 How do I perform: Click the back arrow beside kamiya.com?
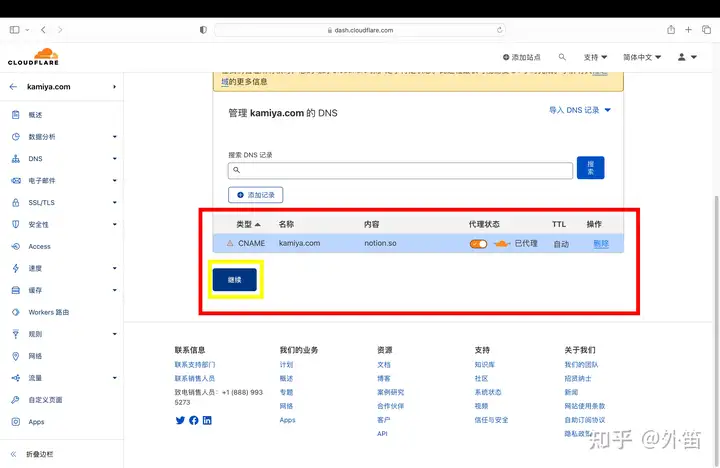coord(13,86)
